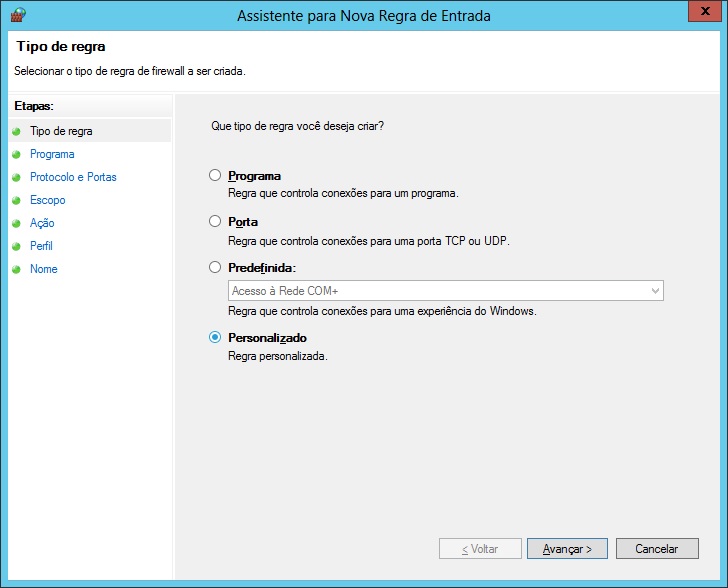This screenshot has height=588, width=728.
Task: Go to the Protocolo e Portas step
Action: click(73, 177)
